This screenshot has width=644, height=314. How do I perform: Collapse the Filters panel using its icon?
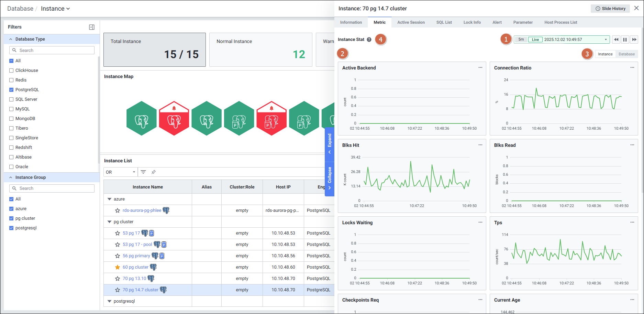pyautogui.click(x=92, y=27)
